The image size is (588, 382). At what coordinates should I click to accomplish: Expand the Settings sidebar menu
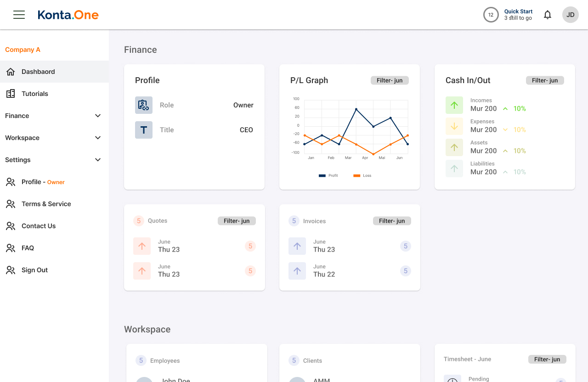click(x=97, y=160)
